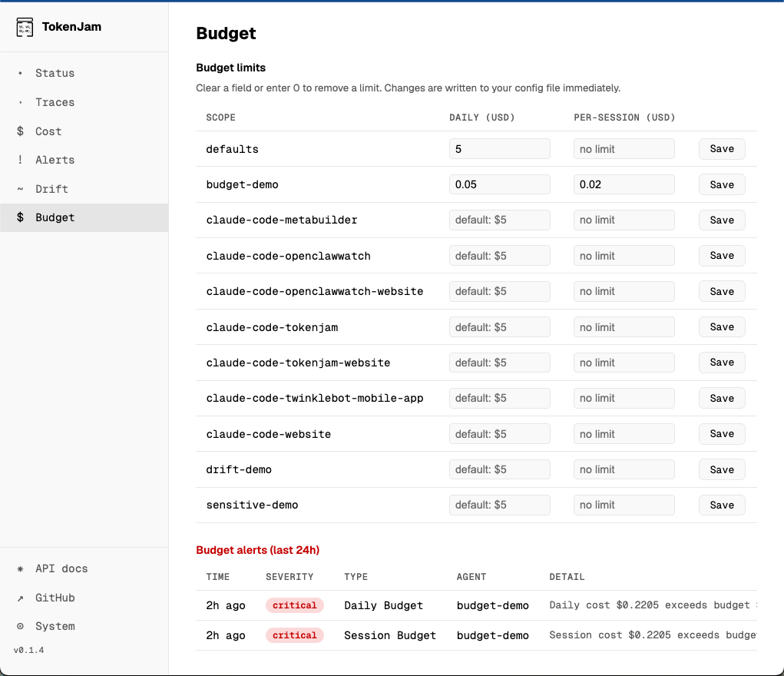Screen dimensions: 784x676
Task: Focus claude-code-website per-session limit field
Action: pyautogui.click(x=624, y=434)
